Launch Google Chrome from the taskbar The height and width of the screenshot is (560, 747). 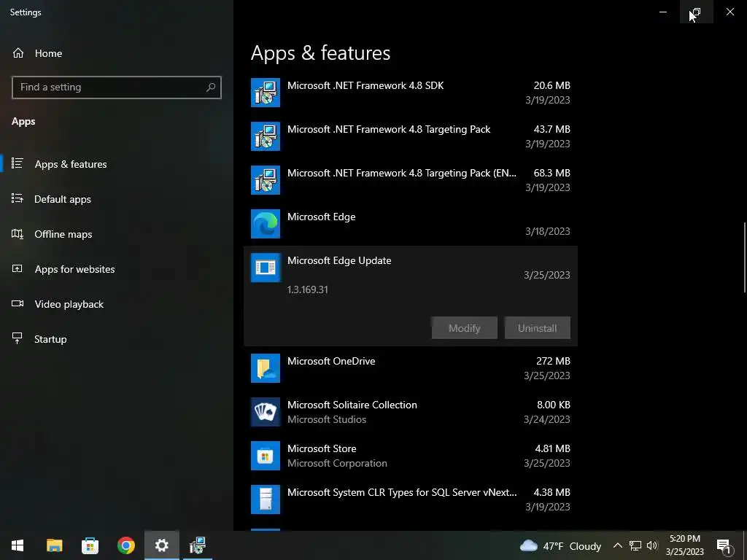tap(125, 545)
